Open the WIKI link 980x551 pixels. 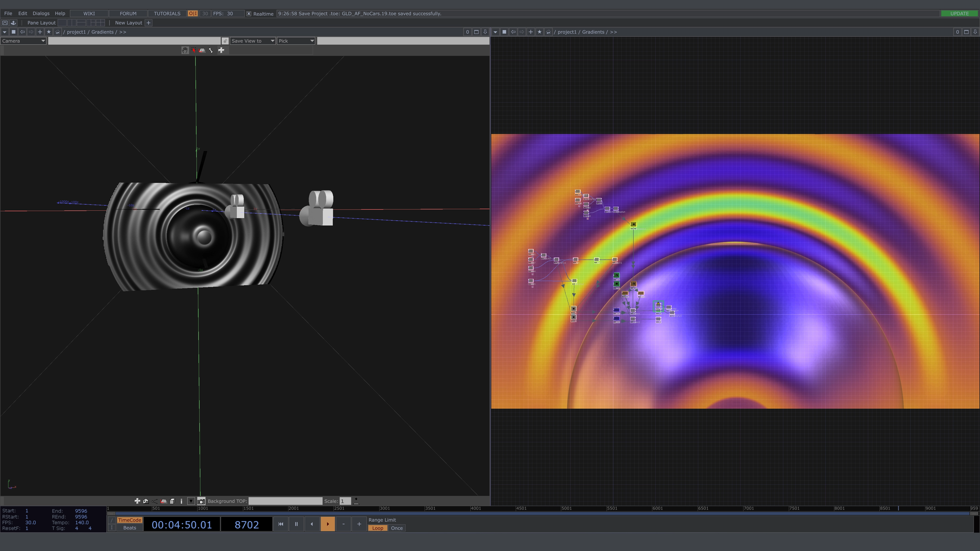point(89,14)
